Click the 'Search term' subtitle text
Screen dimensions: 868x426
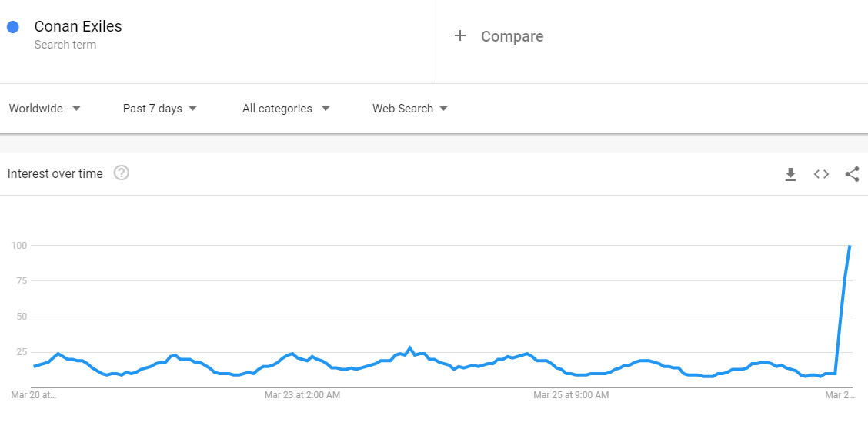65,45
